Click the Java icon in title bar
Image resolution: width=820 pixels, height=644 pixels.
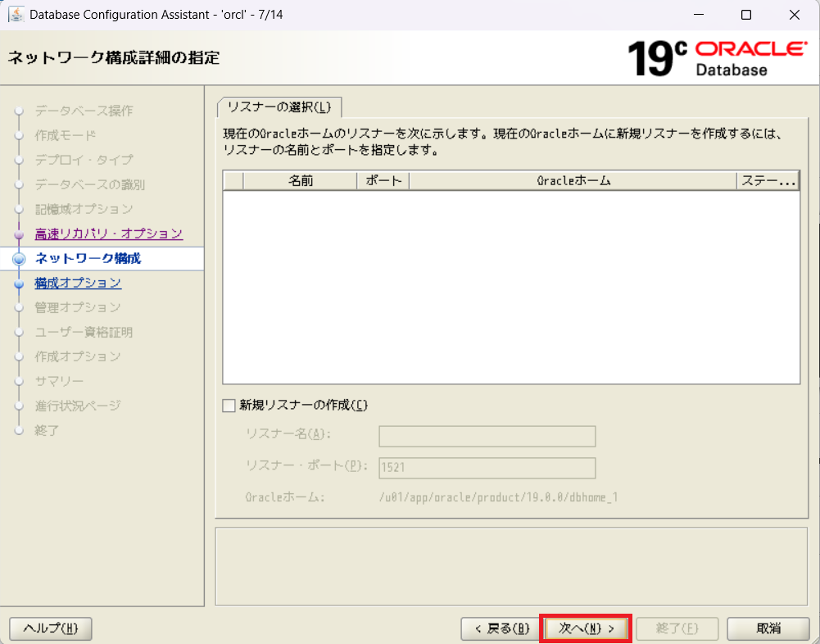(x=16, y=15)
